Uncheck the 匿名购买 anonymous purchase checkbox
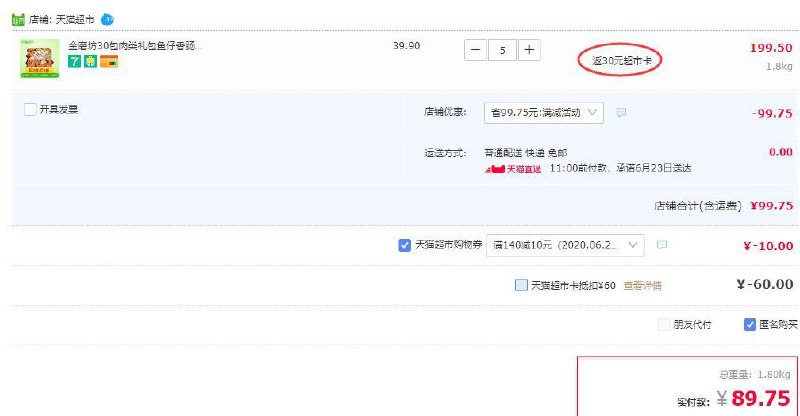This screenshot has width=800, height=416. (749, 324)
